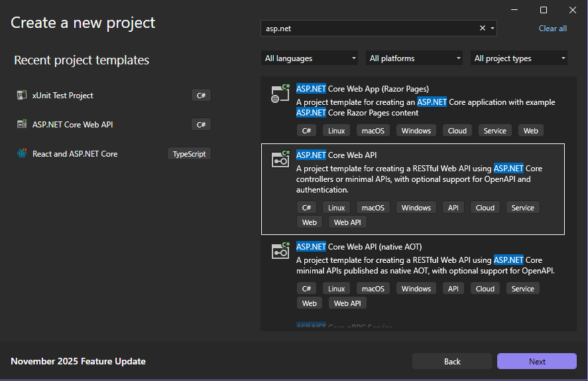The height and width of the screenshot is (381, 588).
Task: Select xUnit Test Project from recent templates
Action: [63, 96]
